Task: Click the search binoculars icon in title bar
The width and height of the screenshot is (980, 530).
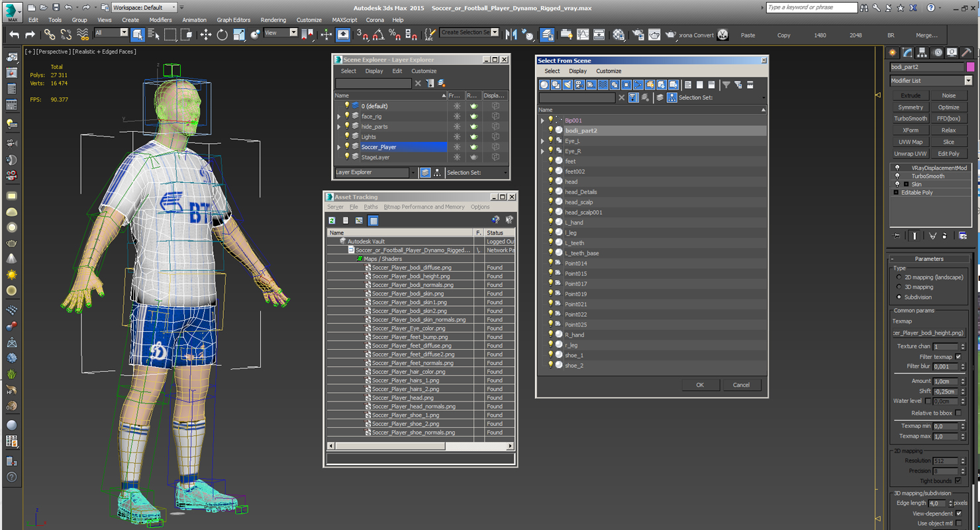Action: pos(864,8)
